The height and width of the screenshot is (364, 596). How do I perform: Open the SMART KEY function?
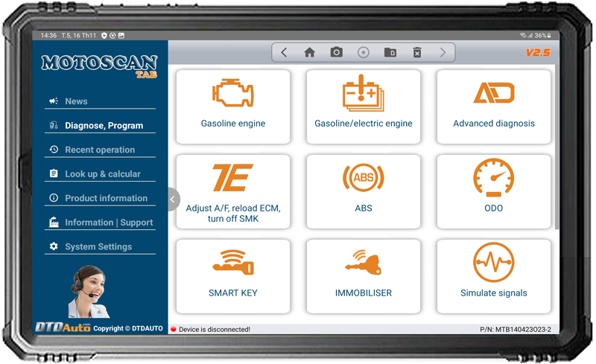click(x=233, y=276)
